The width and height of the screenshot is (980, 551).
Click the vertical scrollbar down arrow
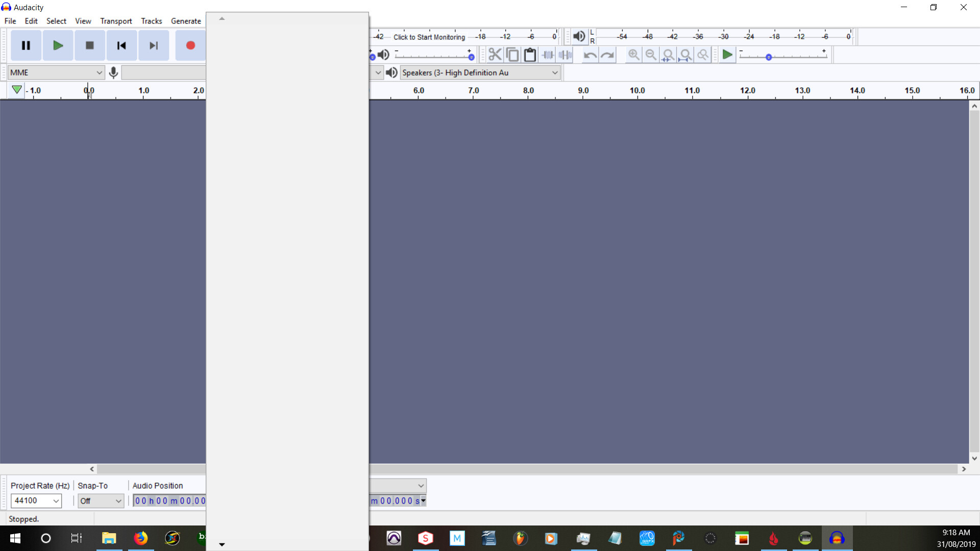click(x=974, y=458)
